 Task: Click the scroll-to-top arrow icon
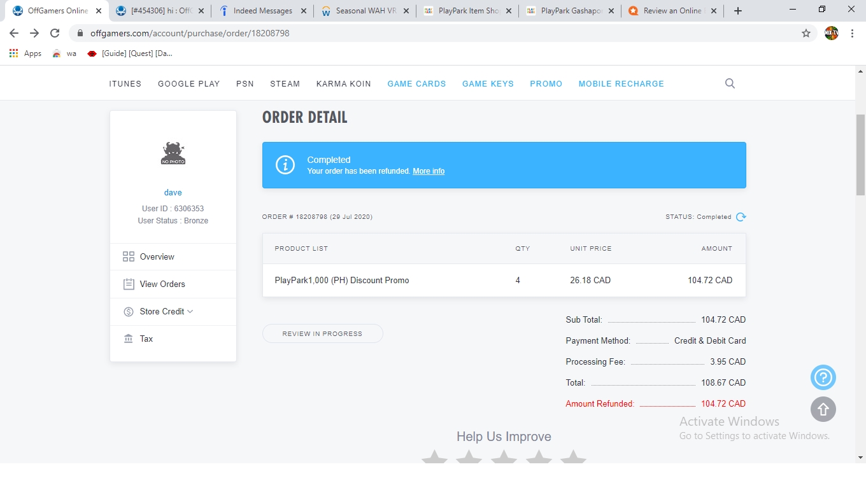click(x=823, y=409)
